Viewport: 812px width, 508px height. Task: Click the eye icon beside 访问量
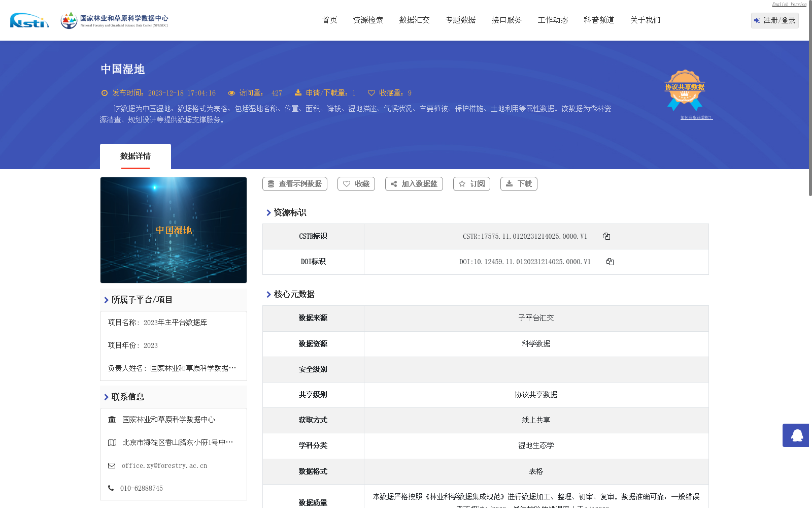tap(231, 92)
